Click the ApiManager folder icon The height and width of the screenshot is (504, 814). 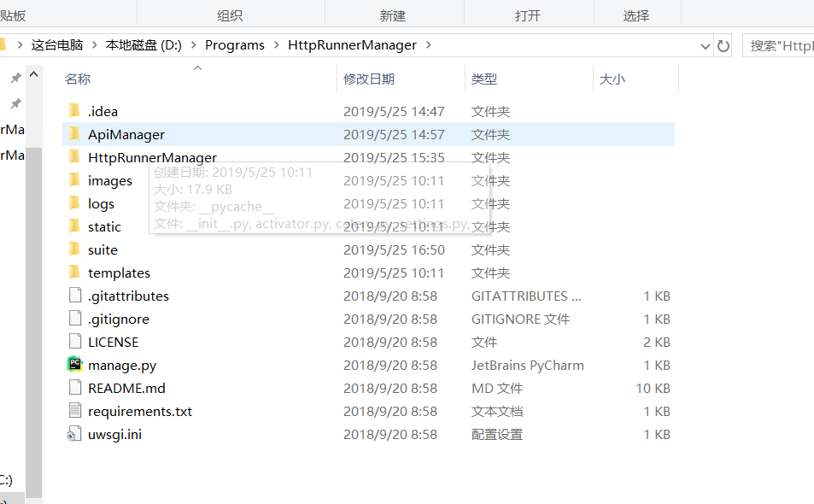[x=75, y=134]
